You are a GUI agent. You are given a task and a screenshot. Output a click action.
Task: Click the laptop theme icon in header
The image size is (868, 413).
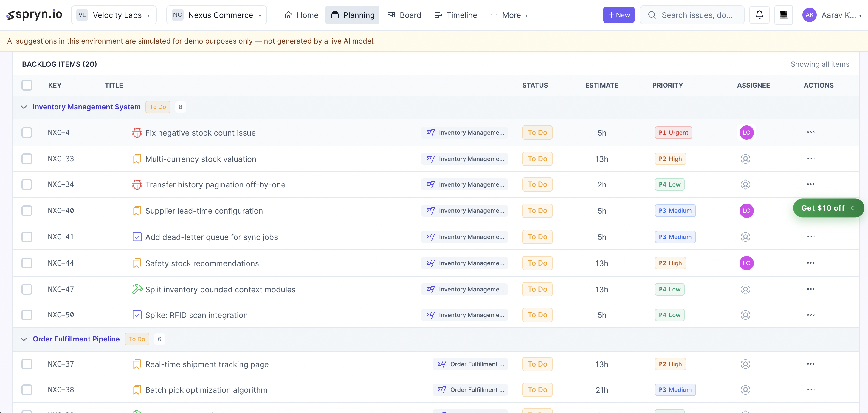tap(783, 15)
